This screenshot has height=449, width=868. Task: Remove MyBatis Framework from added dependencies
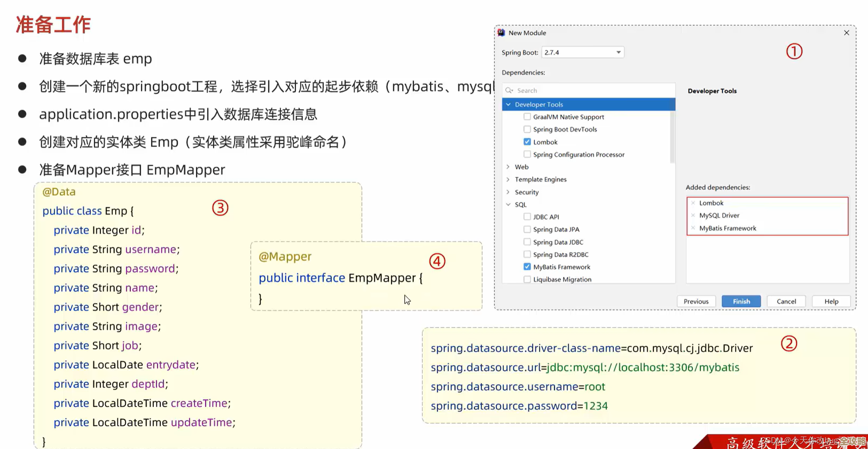click(693, 228)
